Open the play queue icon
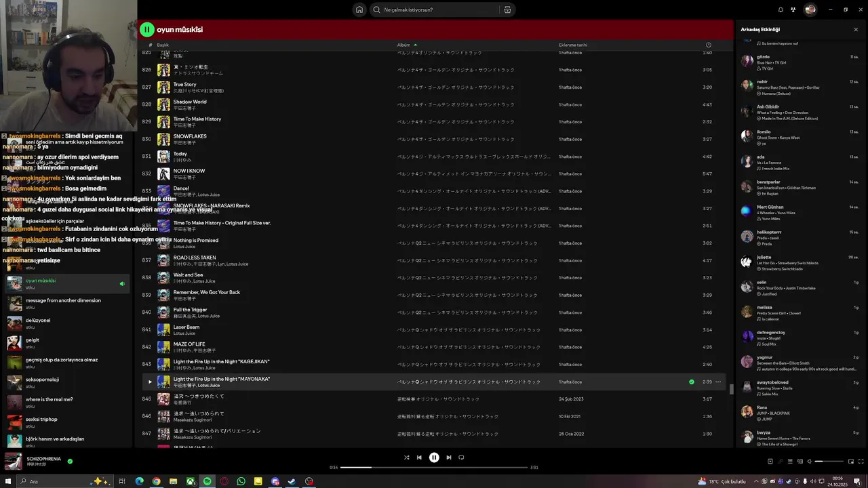 790,462
